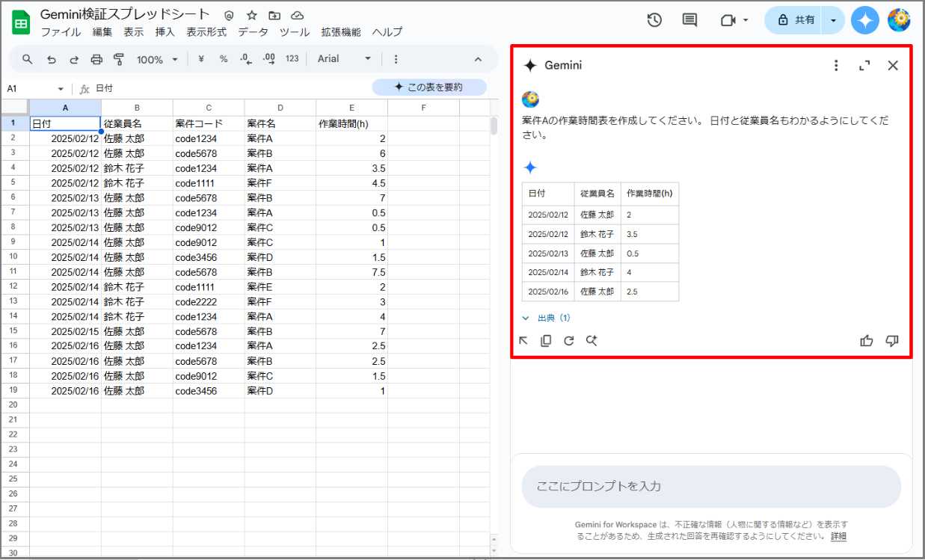Select column C header
This screenshot has width=925, height=560.
209,108
